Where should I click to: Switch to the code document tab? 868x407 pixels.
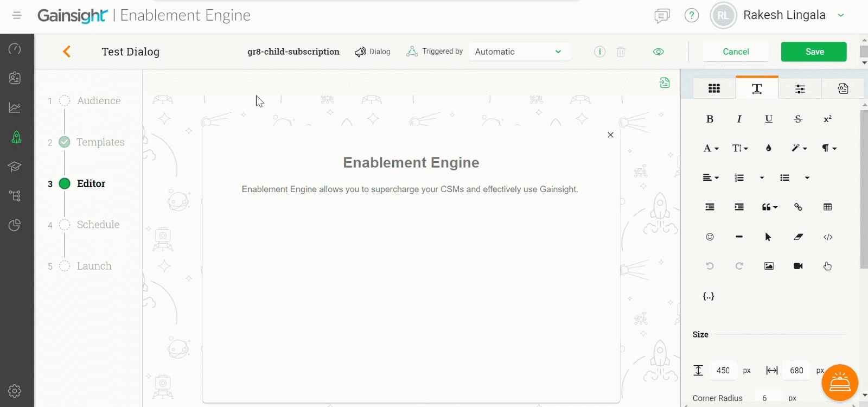coord(843,88)
